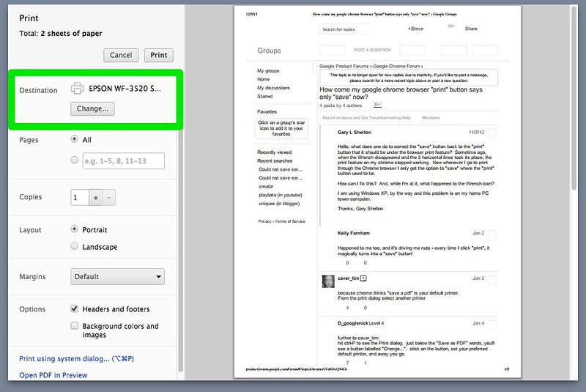Increase copies with the plus stepper
This screenshot has width=586, height=392.
(x=96, y=198)
